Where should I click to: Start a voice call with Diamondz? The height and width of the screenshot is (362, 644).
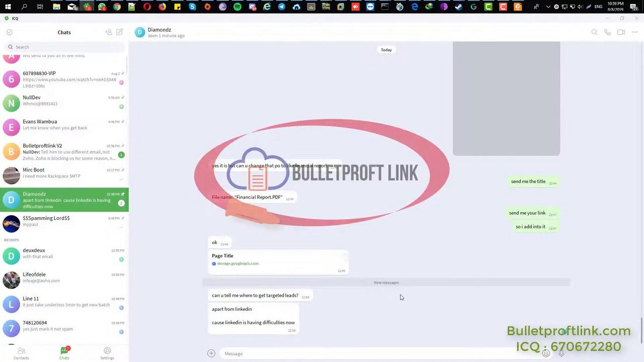(608, 32)
